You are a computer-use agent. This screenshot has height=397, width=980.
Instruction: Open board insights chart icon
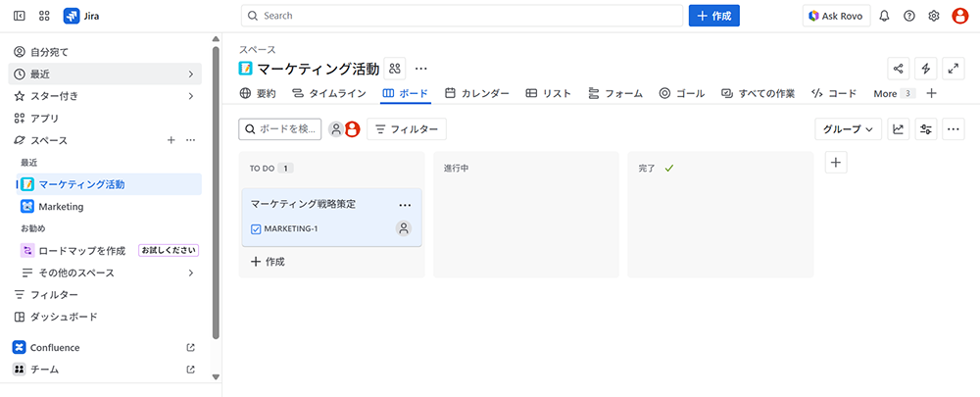(898, 129)
